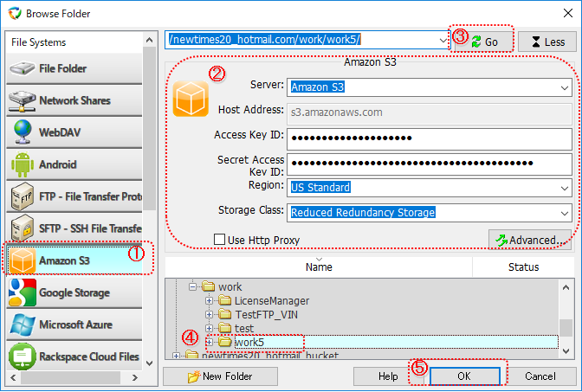Choose Amazon S3 in the sidebar
Image resolution: width=582 pixels, height=392 pixels.
coord(74,260)
